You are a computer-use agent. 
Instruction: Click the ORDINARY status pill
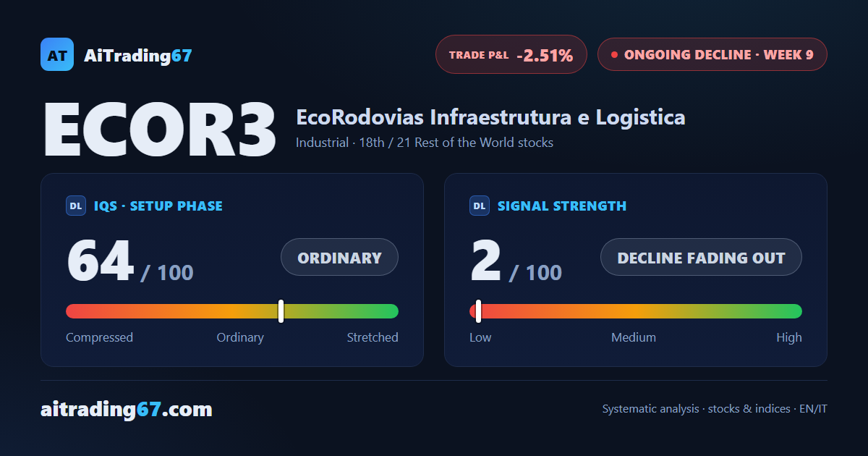339,257
